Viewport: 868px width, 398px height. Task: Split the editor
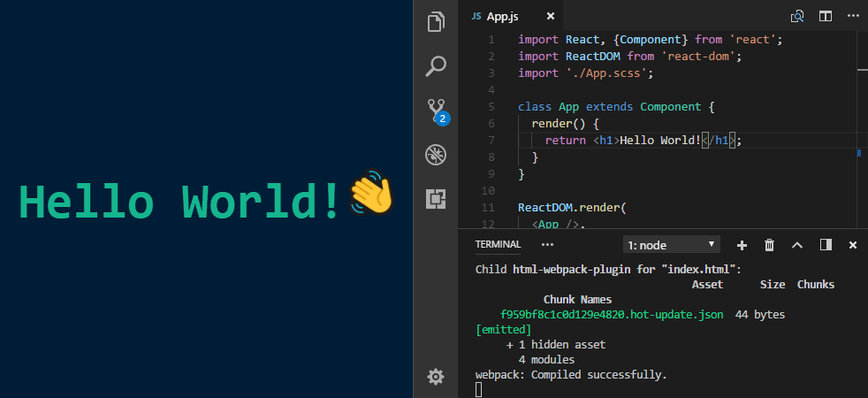point(826,17)
